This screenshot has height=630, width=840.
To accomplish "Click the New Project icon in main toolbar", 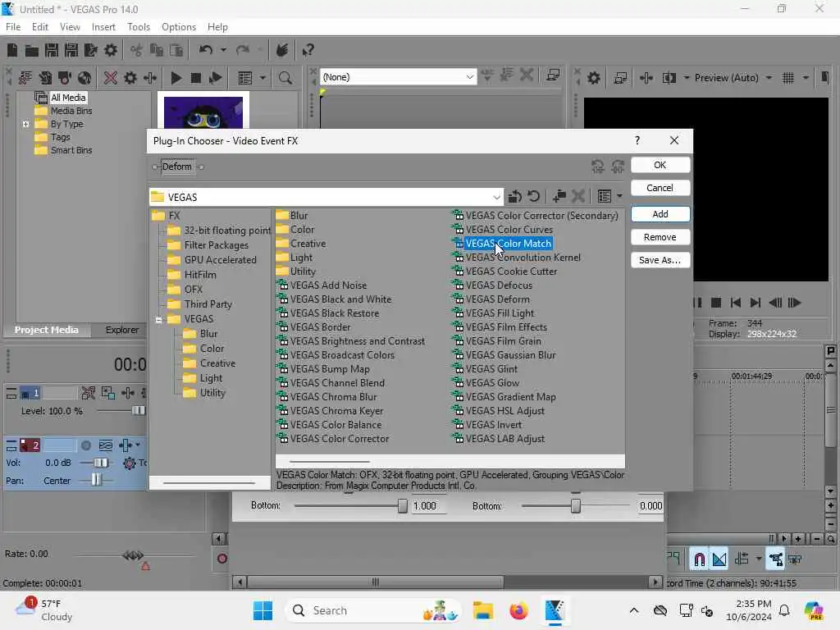I will point(11,50).
